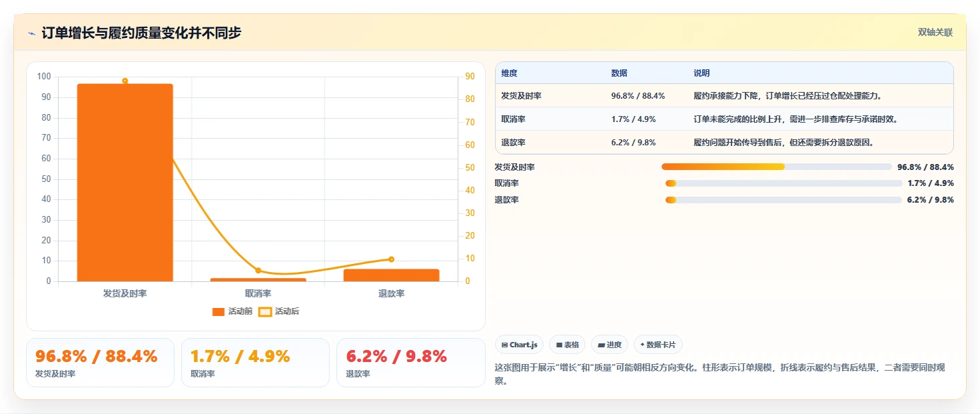
Task: Click the description paragraph starting 这张图用于展示
Action: tap(724, 375)
